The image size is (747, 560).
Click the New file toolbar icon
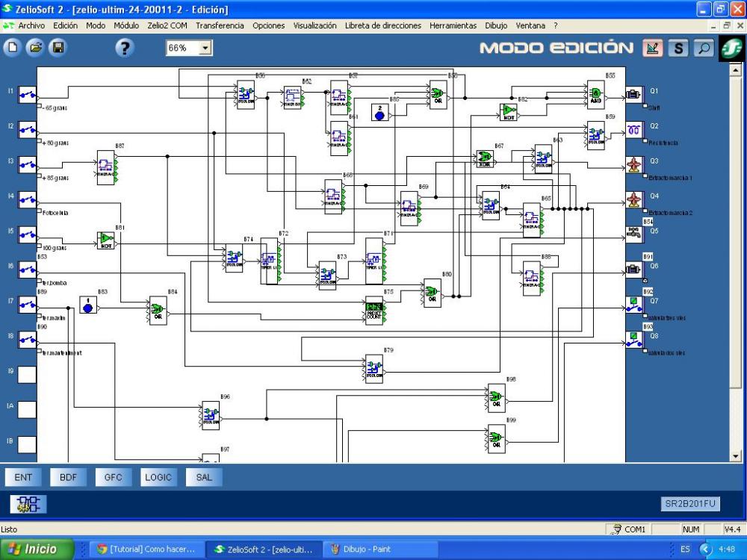tap(13, 48)
